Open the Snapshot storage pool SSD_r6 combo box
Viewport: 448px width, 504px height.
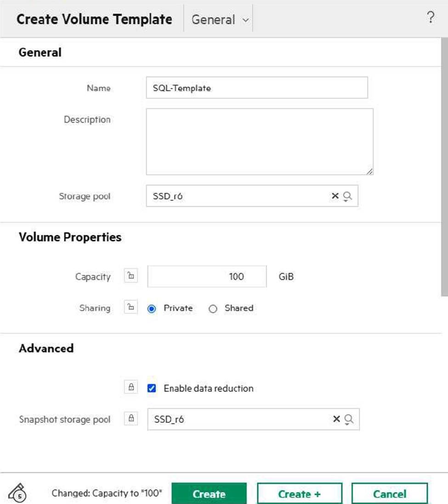point(253,419)
